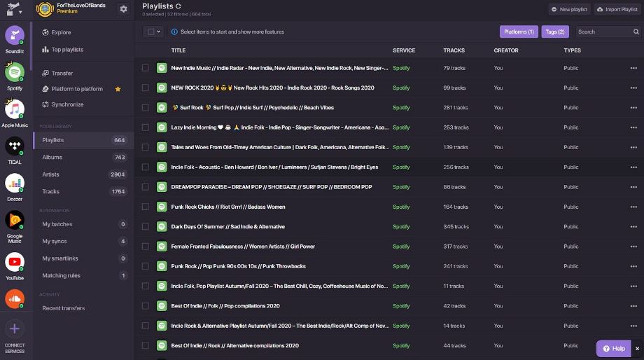Screen dimensions: 644x360
Task: Select the Deezer service icon
Action: click(x=15, y=184)
